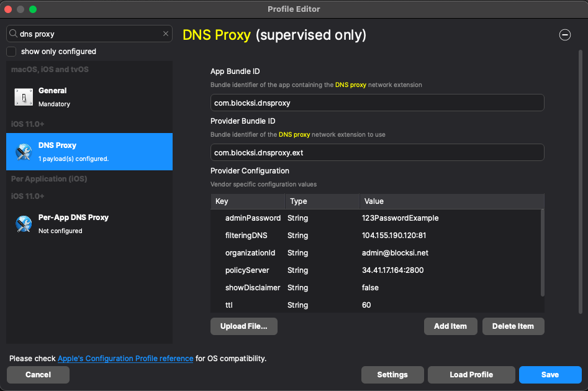Open String type dropdown for filteringDNS row
The height and width of the screenshot is (391, 588).
298,236
